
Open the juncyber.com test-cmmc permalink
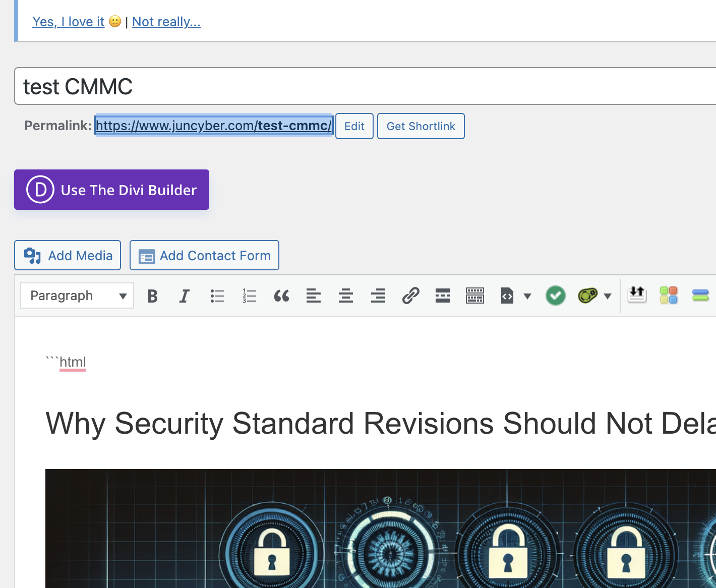214,125
